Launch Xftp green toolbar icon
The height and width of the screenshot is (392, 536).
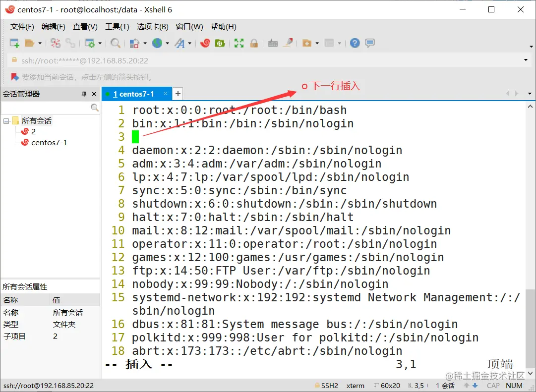[220, 43]
